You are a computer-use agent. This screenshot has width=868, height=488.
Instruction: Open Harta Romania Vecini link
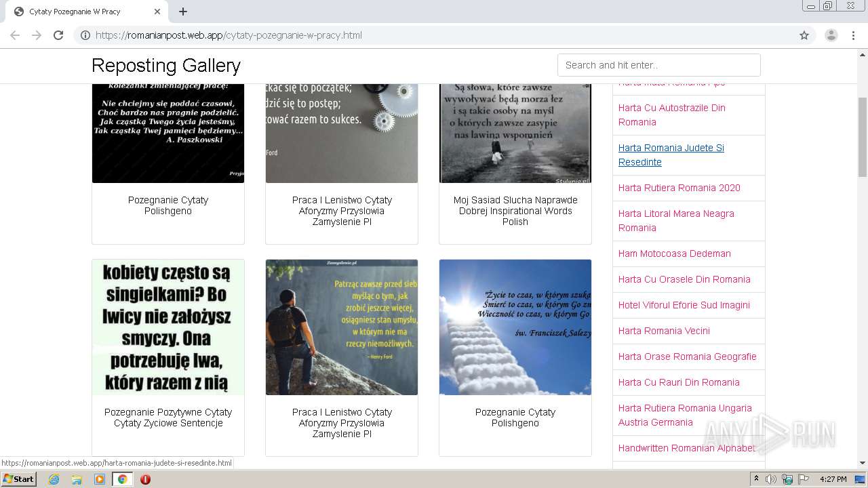click(664, 331)
